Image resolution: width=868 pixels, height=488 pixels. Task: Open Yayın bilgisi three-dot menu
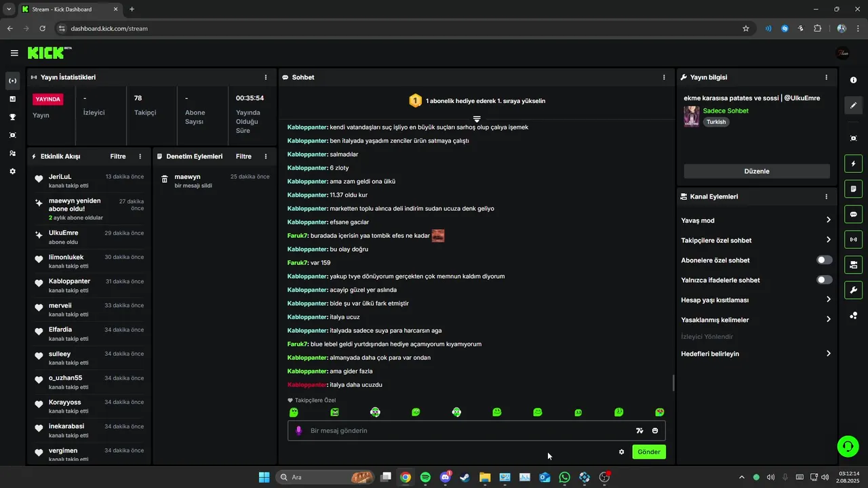pos(826,77)
